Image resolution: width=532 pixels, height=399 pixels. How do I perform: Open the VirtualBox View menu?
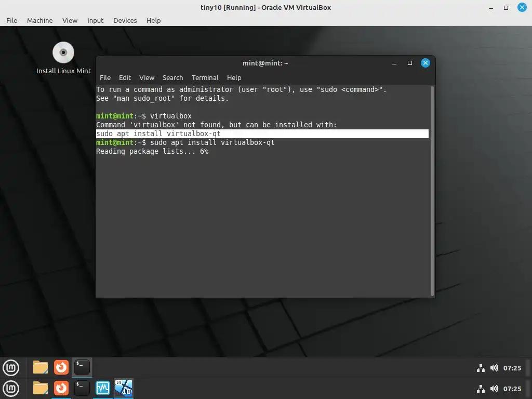[x=70, y=20]
